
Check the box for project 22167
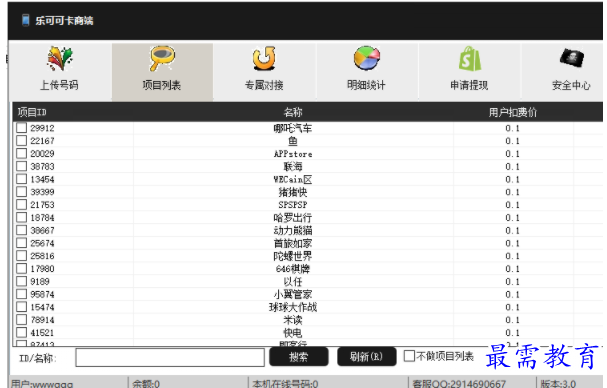point(22,141)
